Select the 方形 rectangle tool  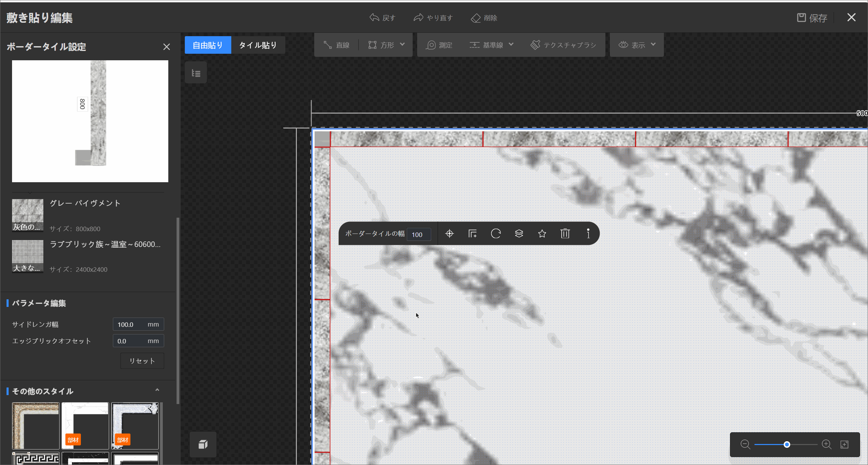pyautogui.click(x=381, y=45)
